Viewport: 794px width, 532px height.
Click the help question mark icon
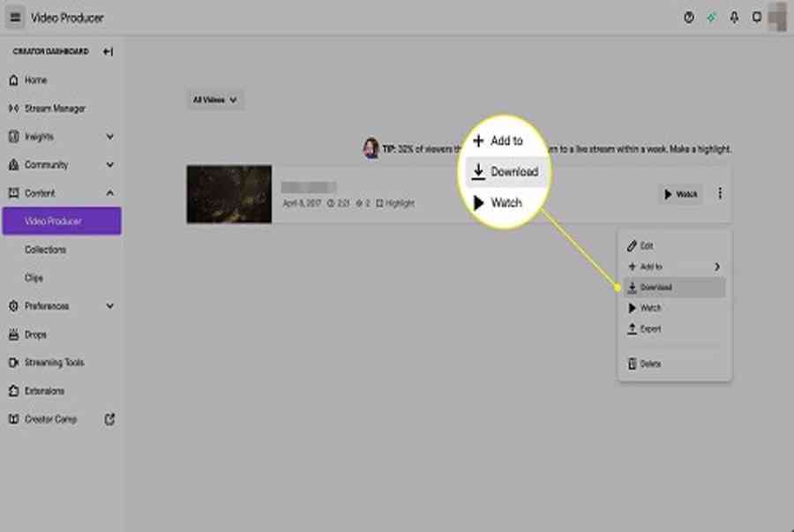click(x=689, y=18)
